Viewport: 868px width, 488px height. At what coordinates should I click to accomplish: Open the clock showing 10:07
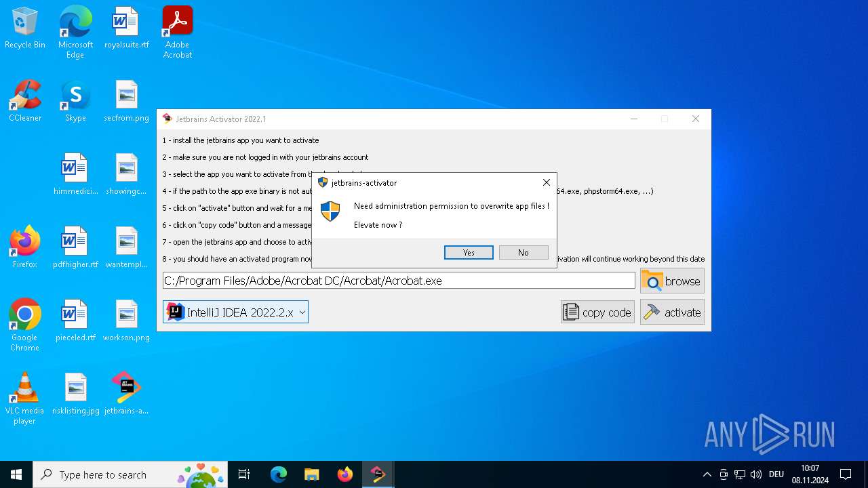point(810,474)
